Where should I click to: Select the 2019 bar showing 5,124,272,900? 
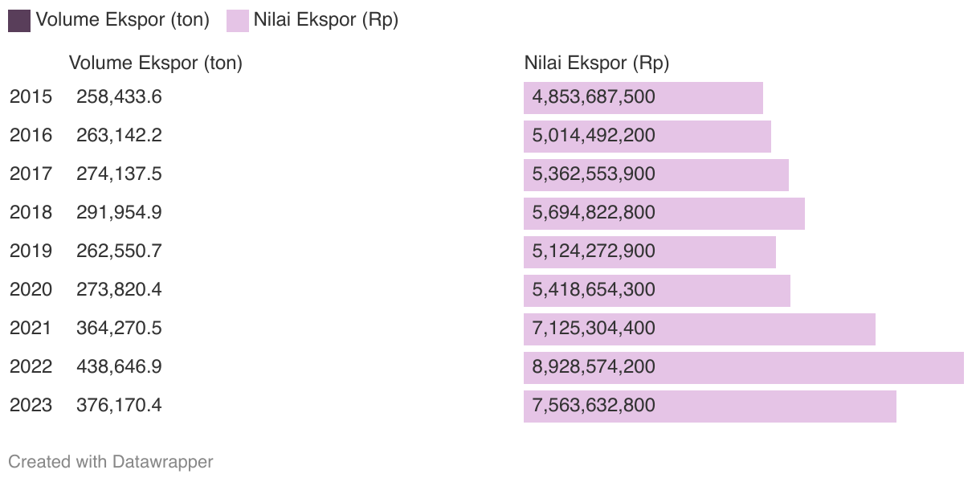[x=650, y=252]
